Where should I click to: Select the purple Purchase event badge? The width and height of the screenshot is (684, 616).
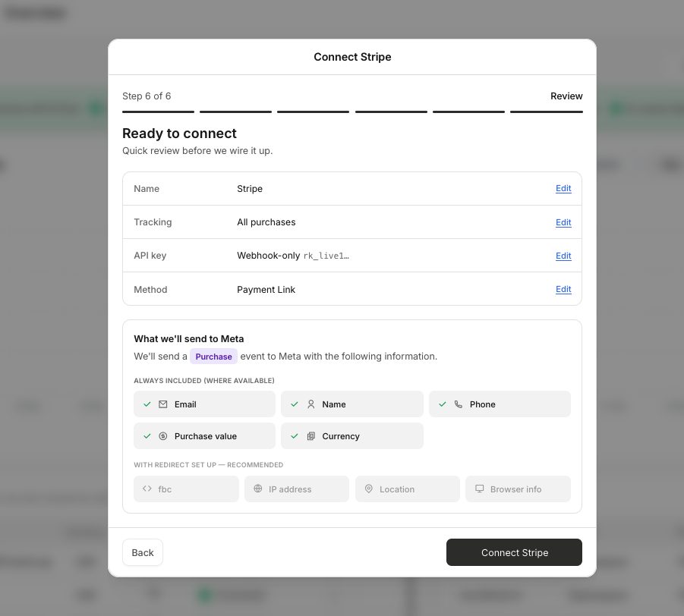[214, 357]
